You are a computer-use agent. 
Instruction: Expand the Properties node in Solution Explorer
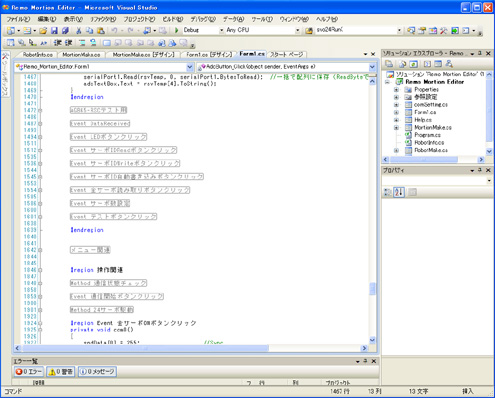pos(396,90)
